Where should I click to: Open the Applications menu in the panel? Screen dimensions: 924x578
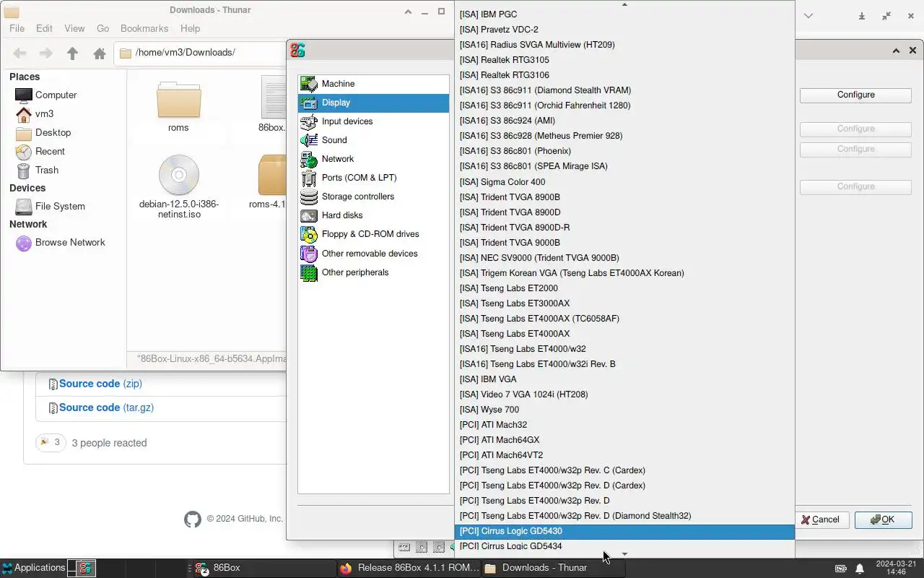click(x=33, y=568)
